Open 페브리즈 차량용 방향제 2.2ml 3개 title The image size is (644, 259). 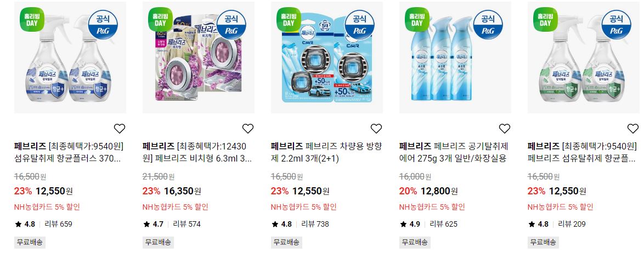(x=326, y=152)
